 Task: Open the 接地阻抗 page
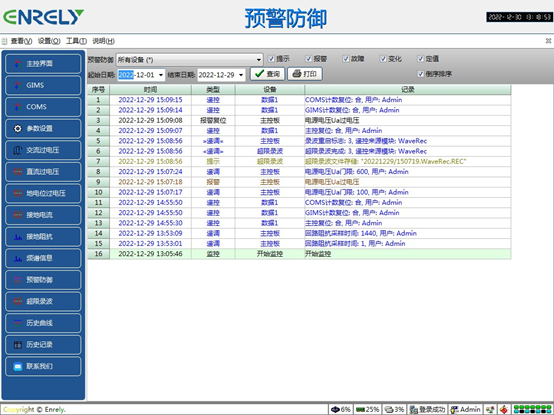click(43, 237)
